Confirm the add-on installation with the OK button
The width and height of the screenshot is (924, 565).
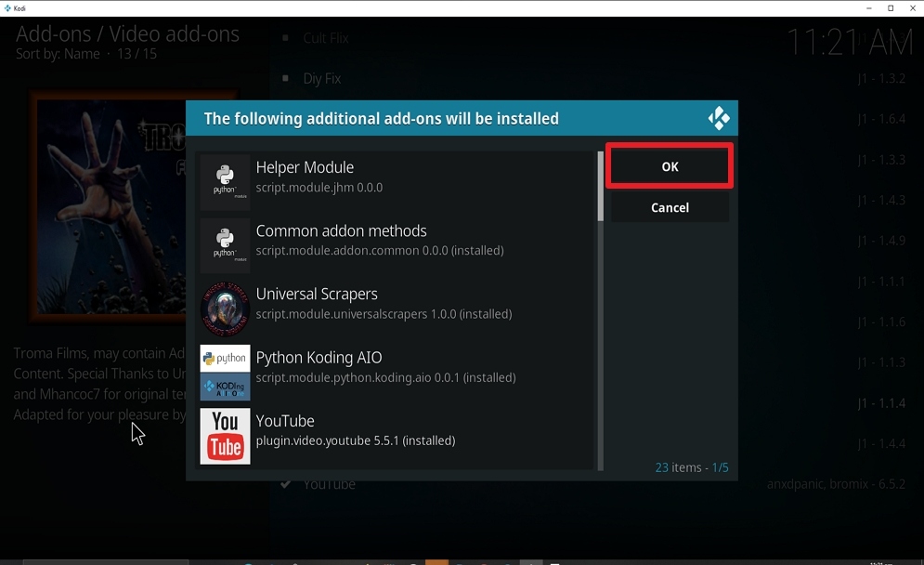670,166
